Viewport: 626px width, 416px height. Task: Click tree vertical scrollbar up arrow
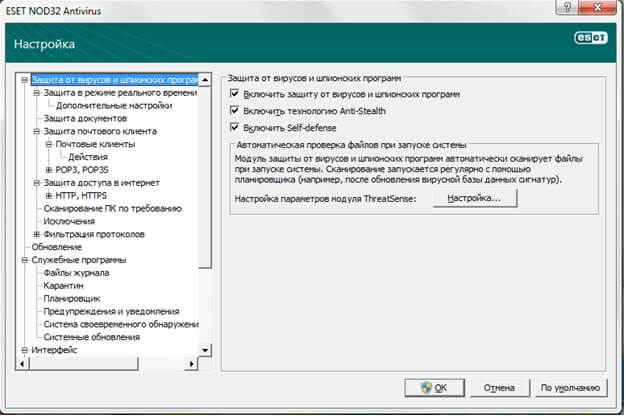pos(205,79)
